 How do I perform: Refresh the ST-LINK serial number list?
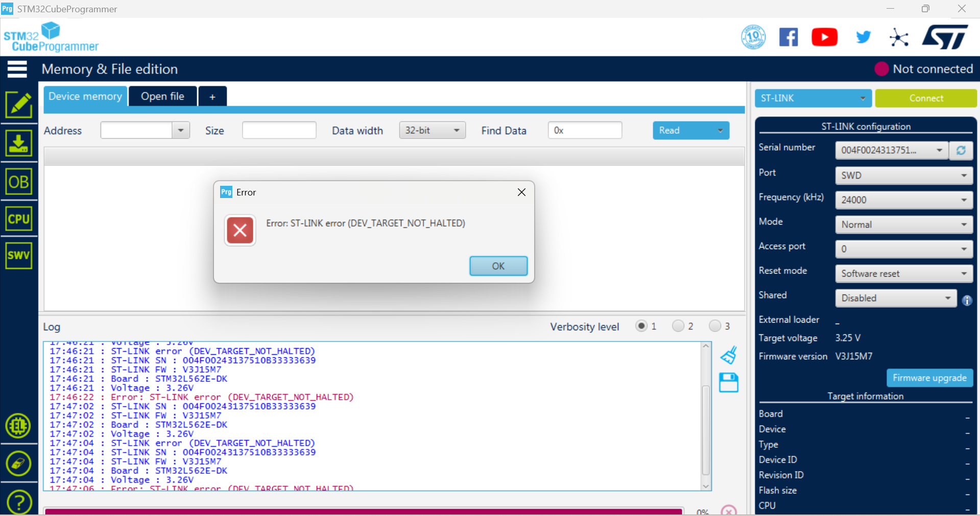[x=961, y=150]
